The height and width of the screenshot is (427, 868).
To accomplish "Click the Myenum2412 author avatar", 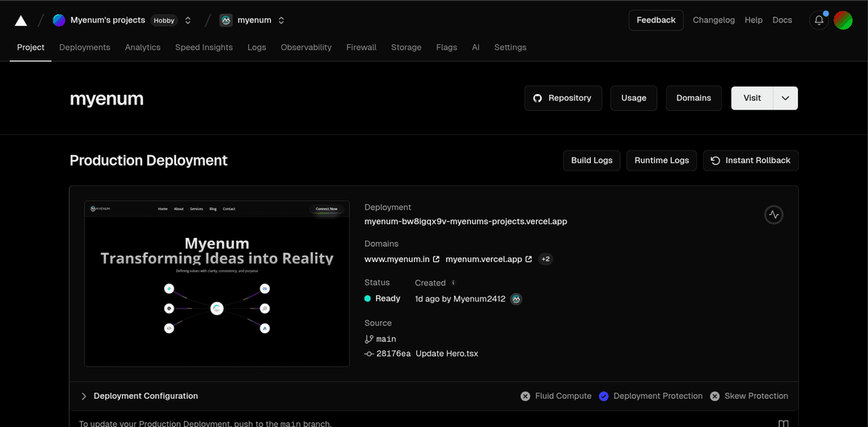I will pyautogui.click(x=516, y=299).
